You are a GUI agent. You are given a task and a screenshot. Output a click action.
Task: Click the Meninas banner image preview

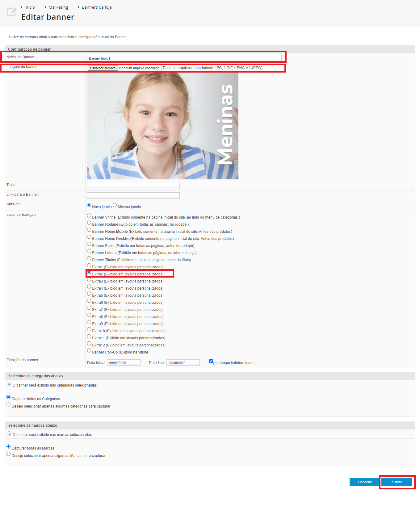[162, 126]
